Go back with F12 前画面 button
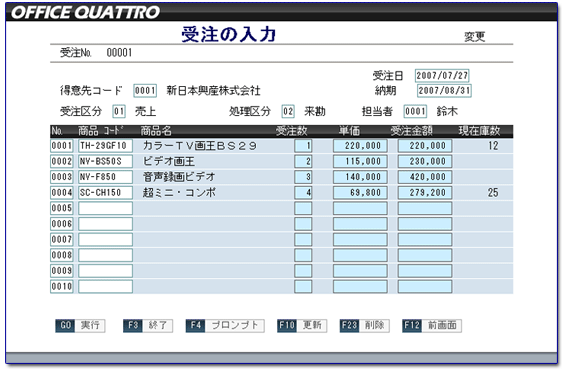564x369 pixels. (432, 325)
